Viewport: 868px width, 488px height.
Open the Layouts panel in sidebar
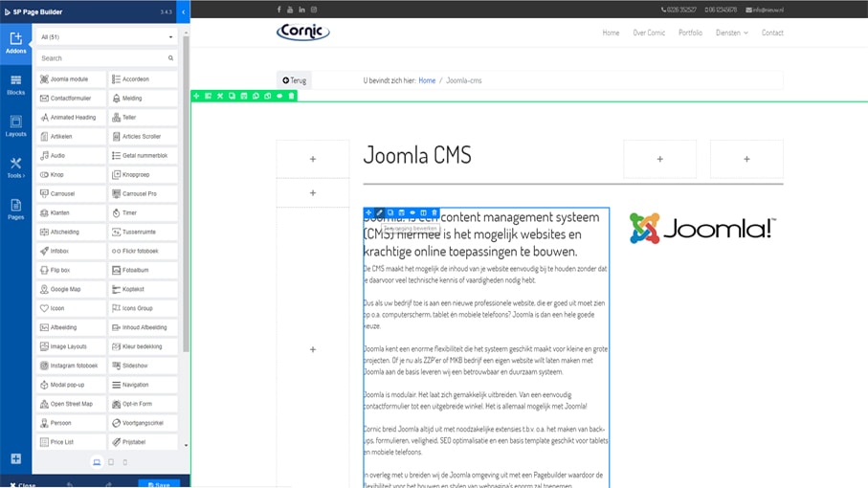click(15, 125)
